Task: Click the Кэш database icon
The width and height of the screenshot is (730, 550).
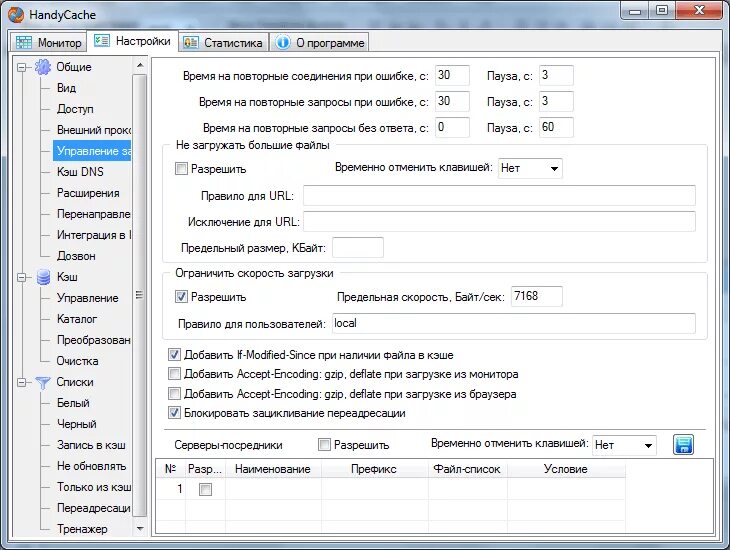Action: [x=43, y=277]
